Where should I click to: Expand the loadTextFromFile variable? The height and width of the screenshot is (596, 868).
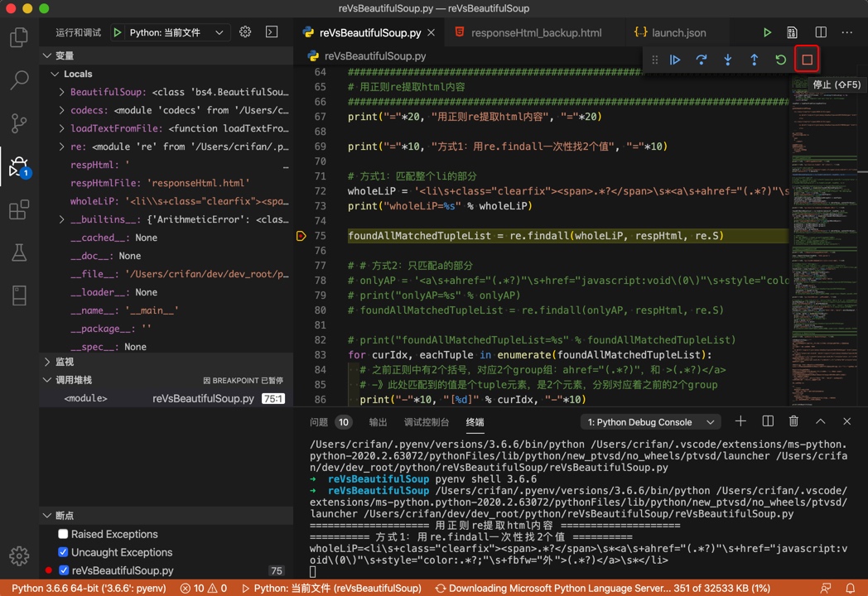(x=61, y=128)
